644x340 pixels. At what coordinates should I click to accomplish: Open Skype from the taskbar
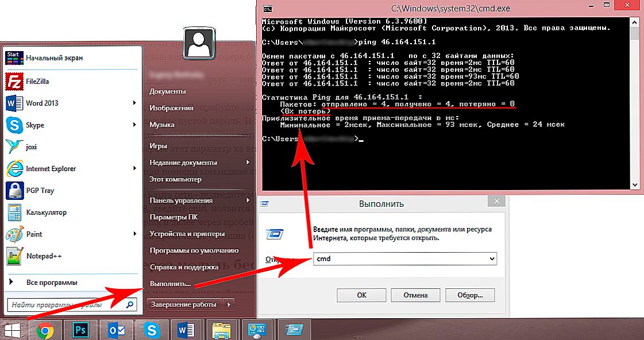click(152, 330)
